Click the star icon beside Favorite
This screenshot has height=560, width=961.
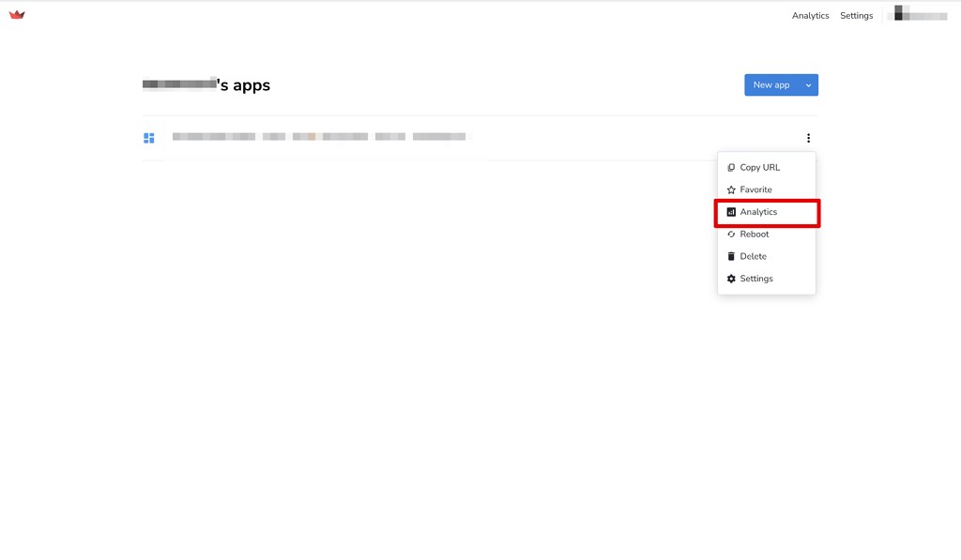731,189
